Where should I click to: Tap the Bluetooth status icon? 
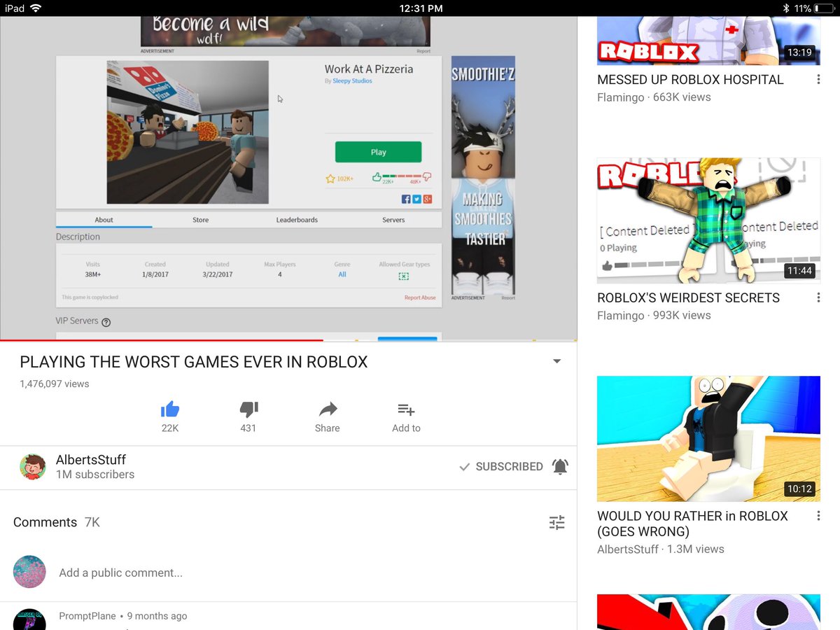pyautogui.click(x=786, y=8)
